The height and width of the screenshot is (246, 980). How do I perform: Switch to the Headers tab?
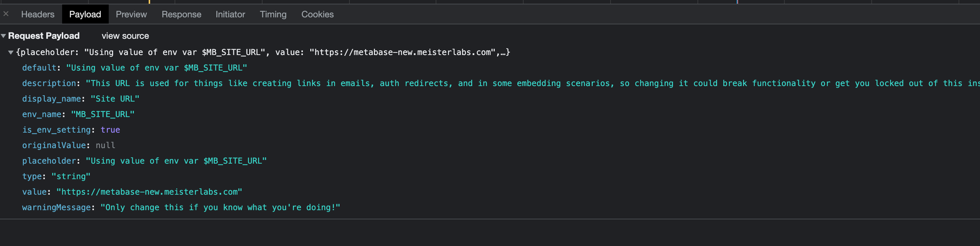click(x=38, y=14)
